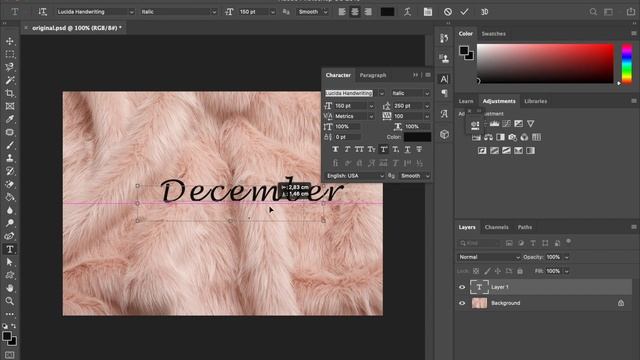Toggle Character and Paragraph panels from options bar
This screenshot has height=360, width=640.
coord(427,12)
